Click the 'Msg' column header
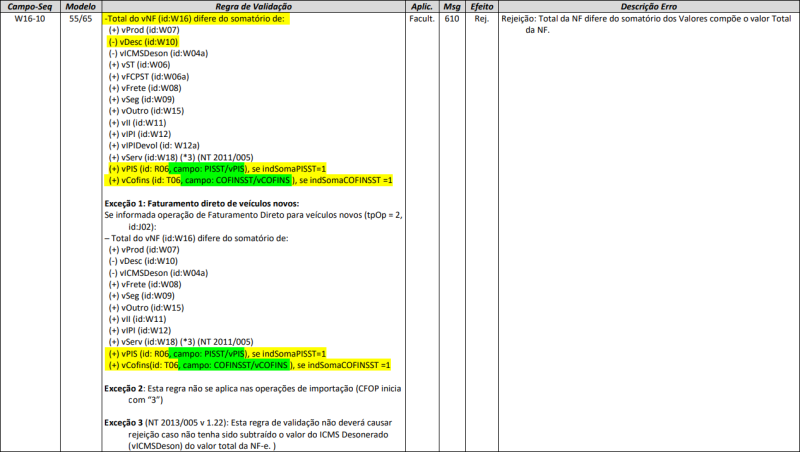 tap(452, 7)
